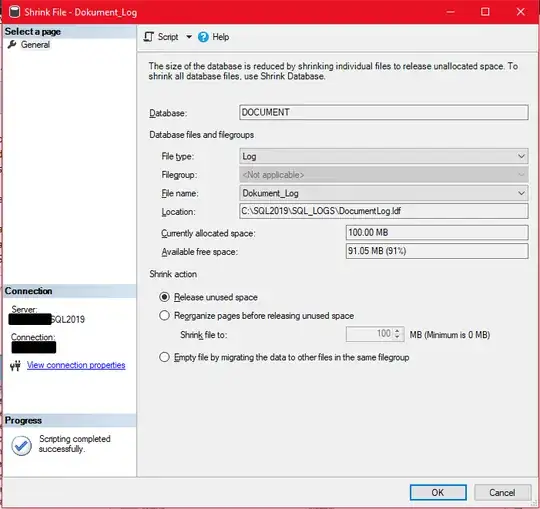Click the 'MB (Minimum is 0 MB)' text
Screen dimensions: 540x509
click(x=450, y=335)
